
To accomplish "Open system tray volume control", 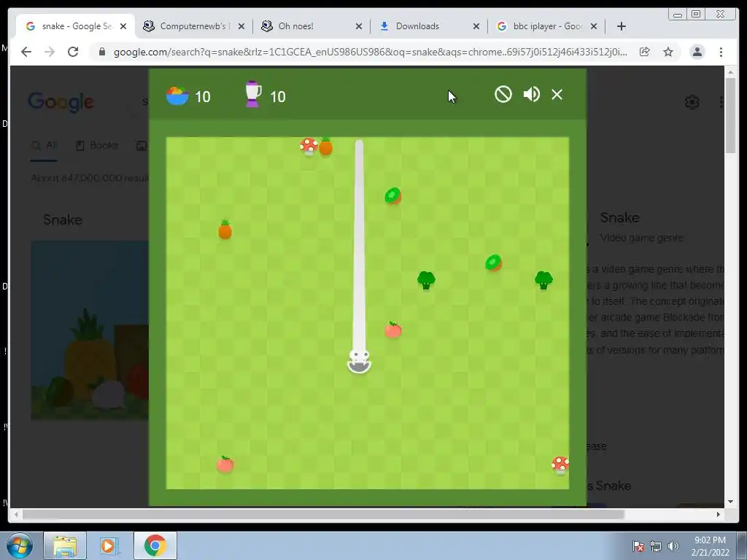I will click(673, 546).
